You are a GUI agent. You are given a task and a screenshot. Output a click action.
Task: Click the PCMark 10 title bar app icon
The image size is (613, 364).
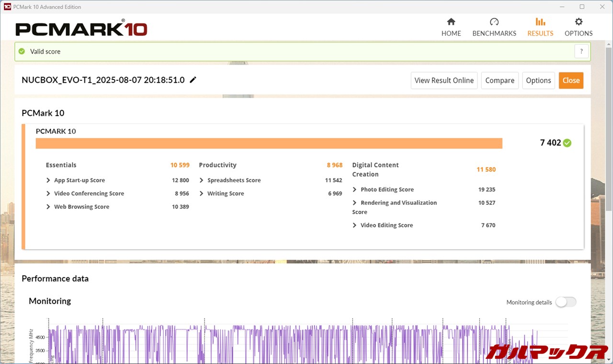pyautogui.click(x=7, y=7)
